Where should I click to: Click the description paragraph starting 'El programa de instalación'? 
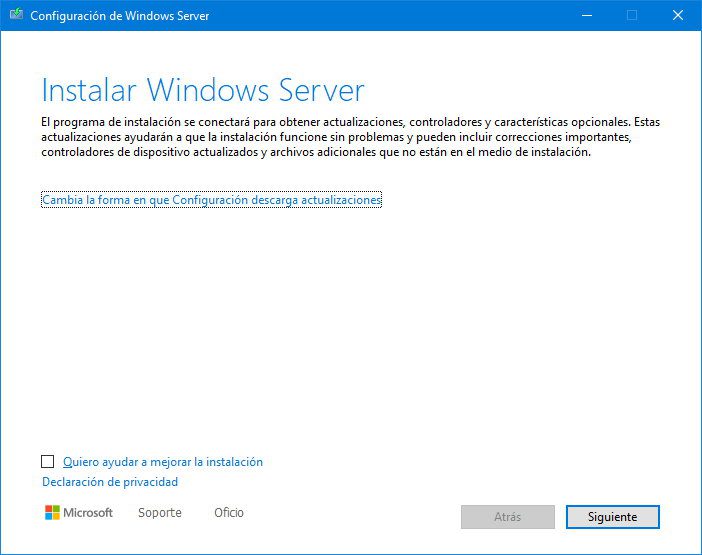[351, 137]
